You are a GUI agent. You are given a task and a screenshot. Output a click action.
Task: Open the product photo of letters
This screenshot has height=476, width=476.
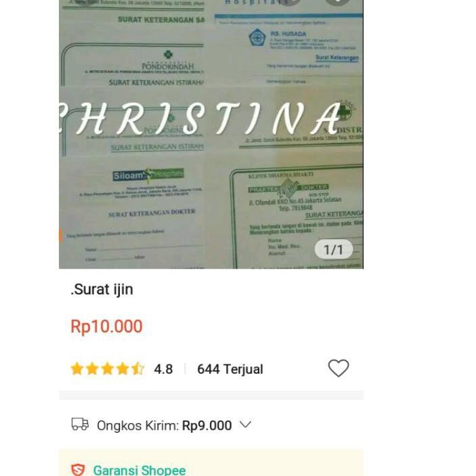click(211, 134)
